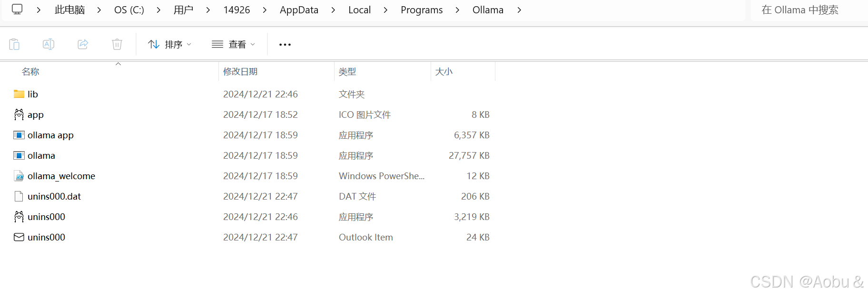
Task: Expand chevron after 14926 in breadcrumb
Action: point(265,10)
